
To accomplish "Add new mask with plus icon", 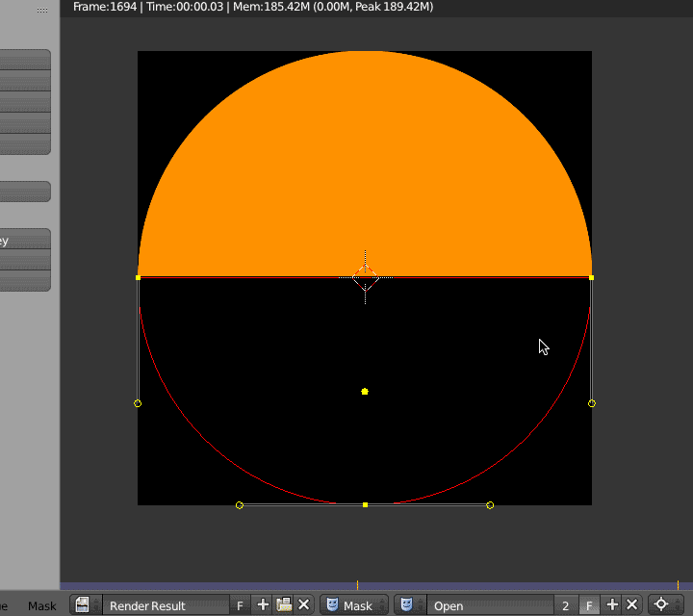I will 612,605.
